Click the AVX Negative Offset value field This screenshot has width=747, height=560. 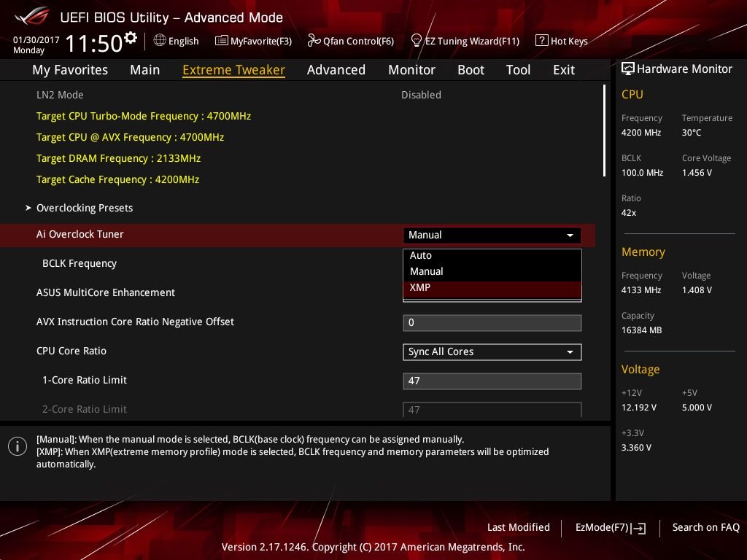[x=492, y=322]
